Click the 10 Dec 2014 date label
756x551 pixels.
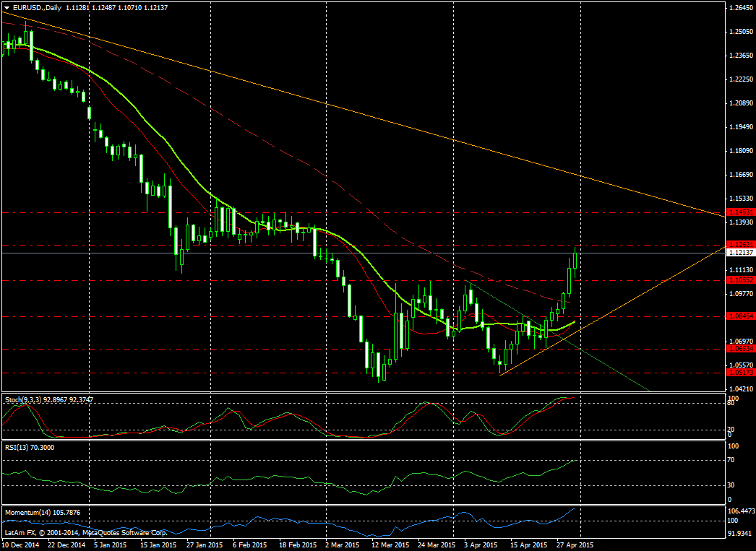click(x=22, y=545)
